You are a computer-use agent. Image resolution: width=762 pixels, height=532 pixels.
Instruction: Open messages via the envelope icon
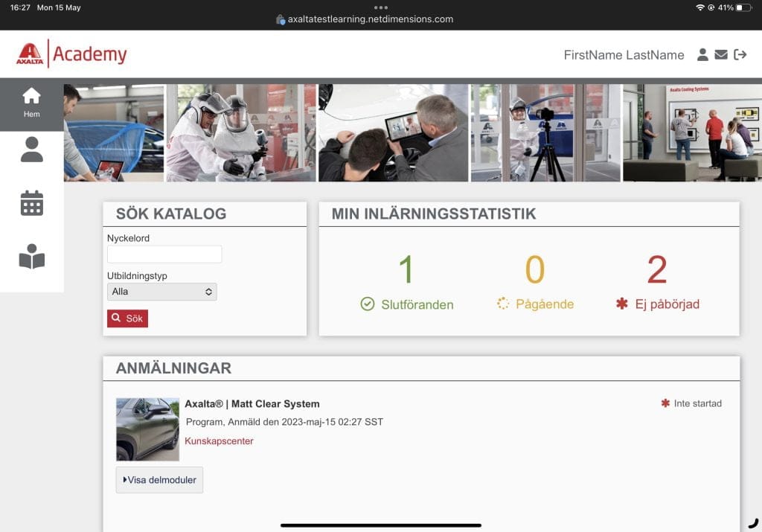coord(720,54)
